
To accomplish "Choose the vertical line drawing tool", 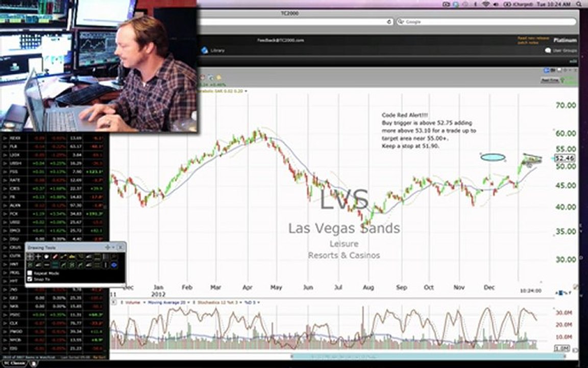I will (x=106, y=265).
